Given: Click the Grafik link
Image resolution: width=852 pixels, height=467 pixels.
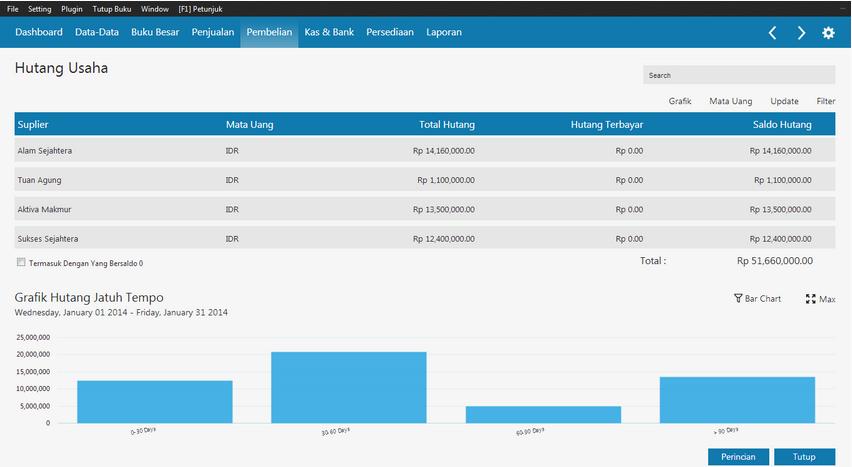Looking at the screenshot, I should (680, 101).
